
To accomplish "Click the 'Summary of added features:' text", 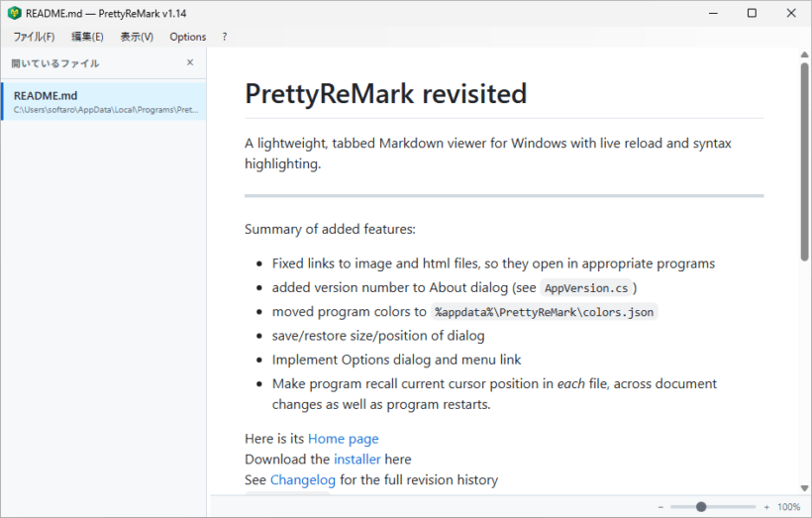I will tap(330, 229).
